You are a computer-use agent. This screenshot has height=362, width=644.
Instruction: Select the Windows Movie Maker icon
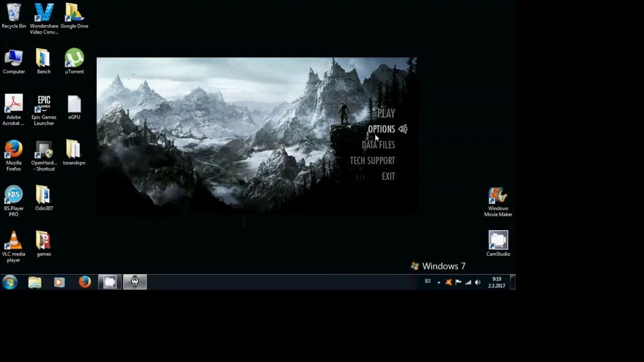[x=498, y=202]
